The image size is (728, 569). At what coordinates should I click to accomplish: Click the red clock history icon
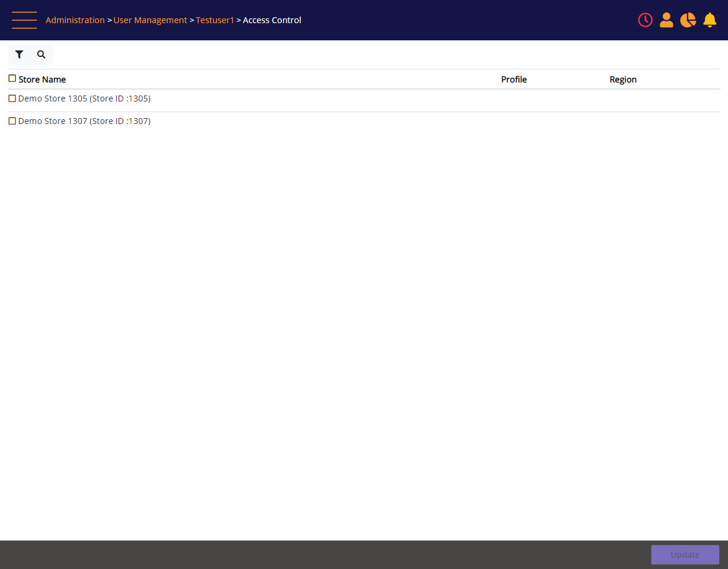coord(645,20)
